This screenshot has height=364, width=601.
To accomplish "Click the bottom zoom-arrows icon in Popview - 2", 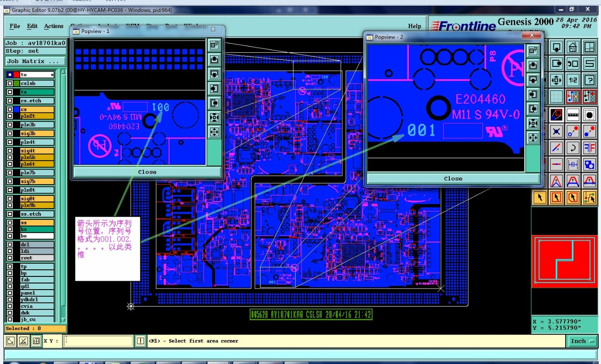I will click(533, 138).
